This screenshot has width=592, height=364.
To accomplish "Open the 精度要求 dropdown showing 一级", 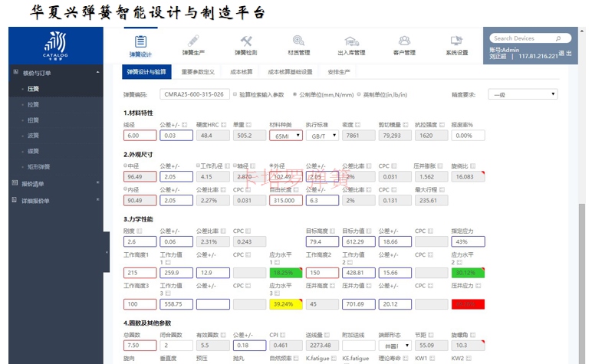I will pos(522,94).
